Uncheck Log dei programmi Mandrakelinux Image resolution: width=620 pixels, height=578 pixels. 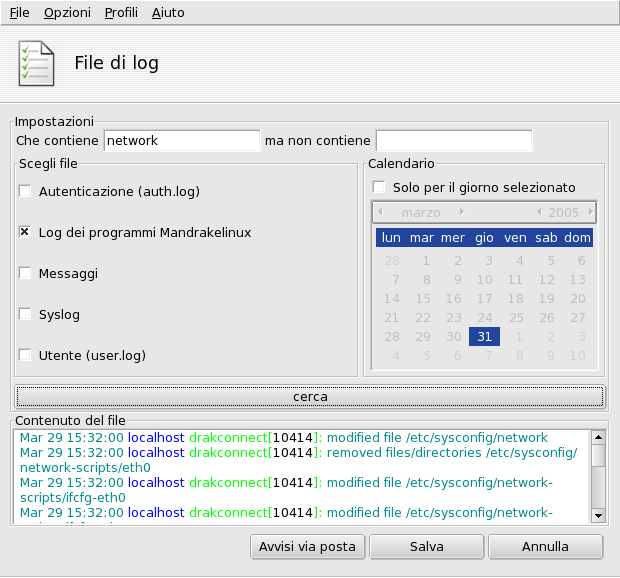coord(25,232)
